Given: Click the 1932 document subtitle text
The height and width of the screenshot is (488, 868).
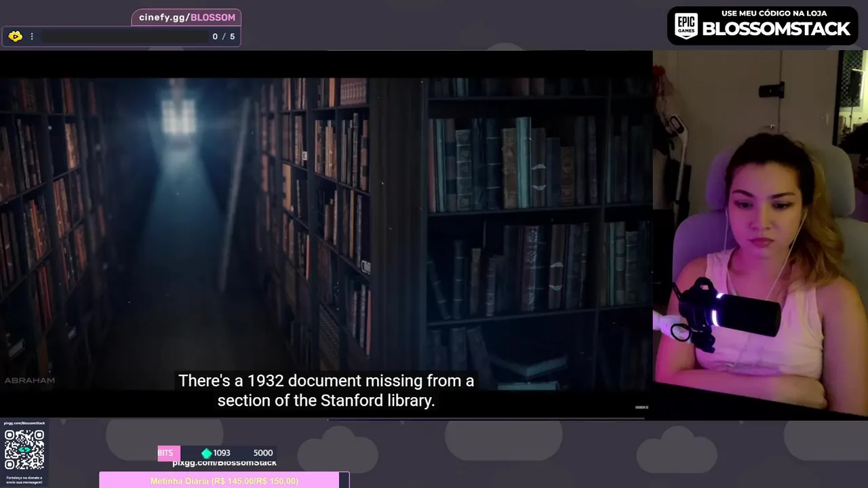Looking at the screenshot, I should click(326, 381).
